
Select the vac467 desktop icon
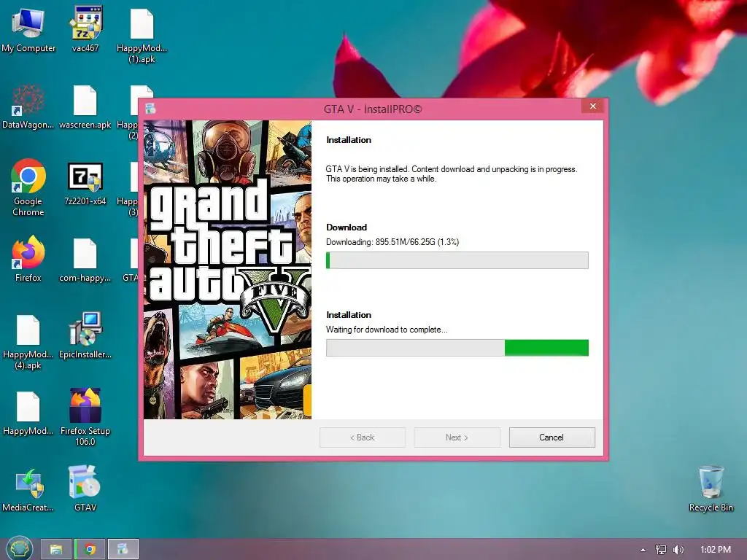point(85,29)
